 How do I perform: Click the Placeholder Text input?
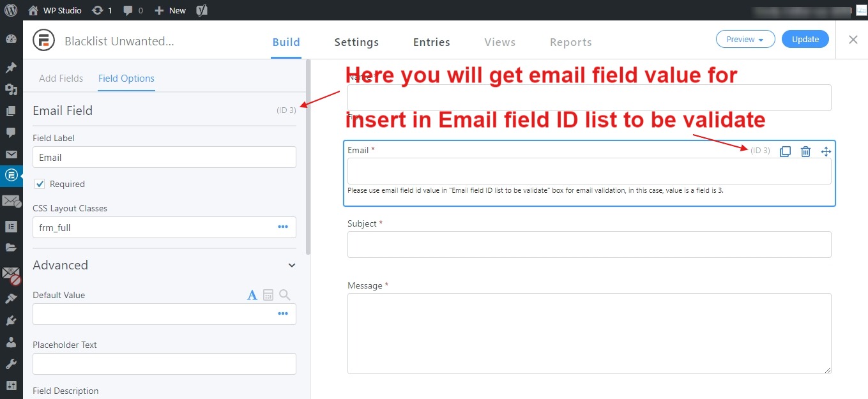(x=164, y=364)
